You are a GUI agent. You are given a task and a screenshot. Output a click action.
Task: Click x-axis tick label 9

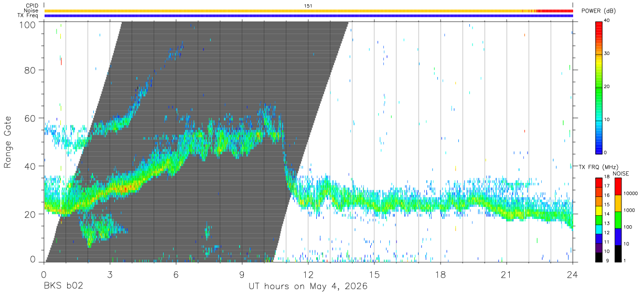[x=242, y=274]
